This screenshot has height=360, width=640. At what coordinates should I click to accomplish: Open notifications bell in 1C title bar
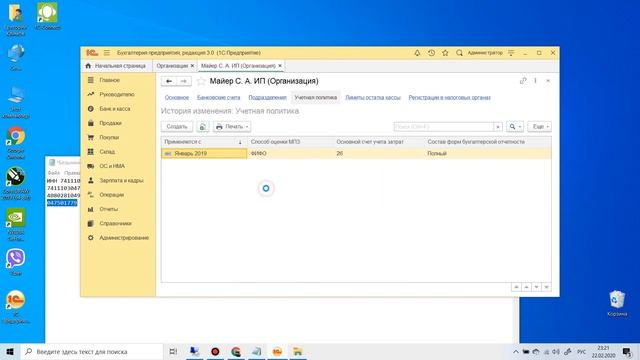coord(417,53)
